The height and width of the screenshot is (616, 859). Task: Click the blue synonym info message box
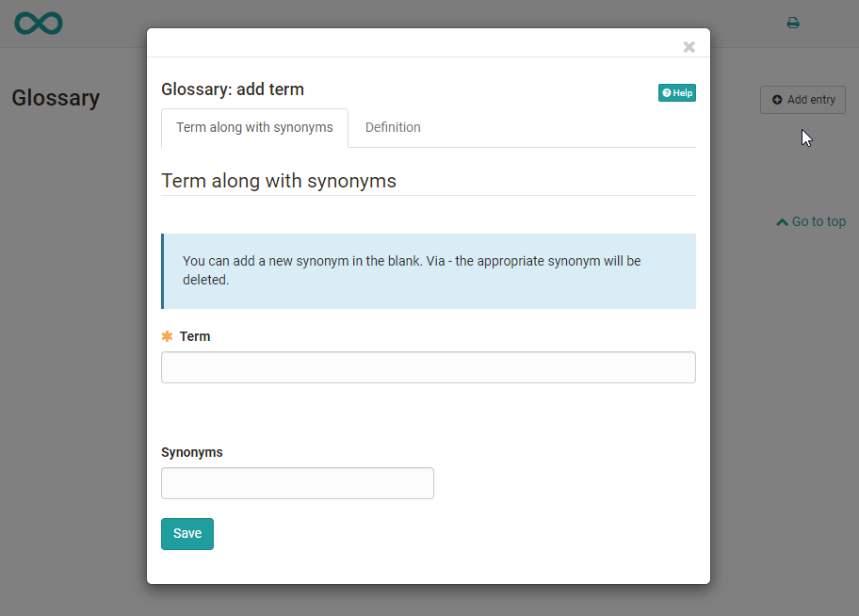(428, 271)
